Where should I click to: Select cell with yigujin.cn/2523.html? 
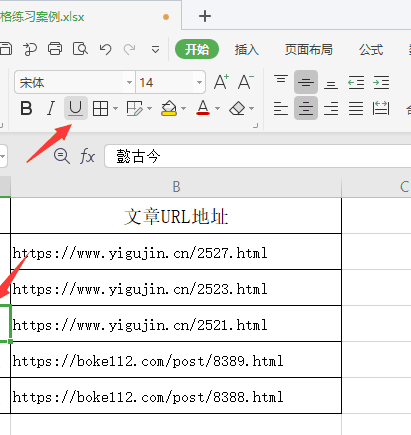(x=176, y=288)
